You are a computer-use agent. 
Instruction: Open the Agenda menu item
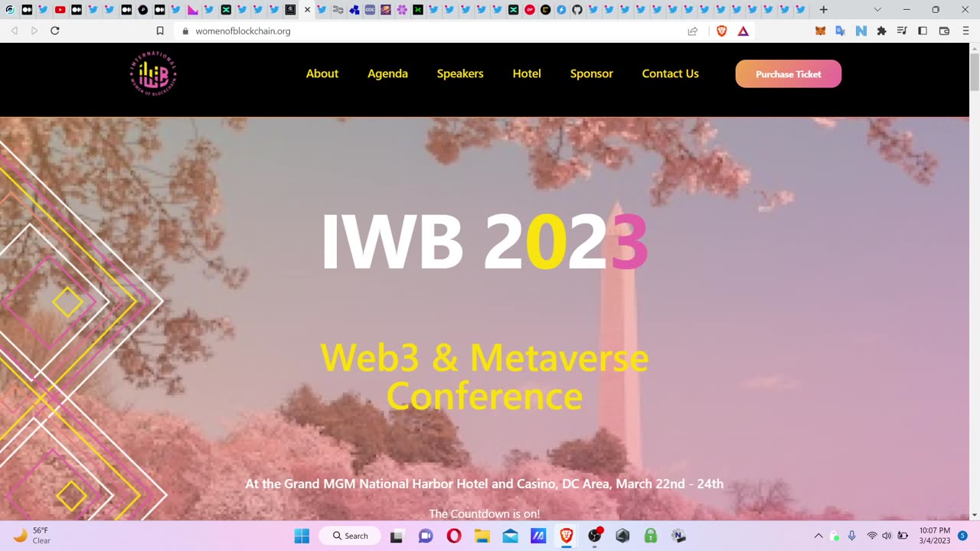point(387,73)
